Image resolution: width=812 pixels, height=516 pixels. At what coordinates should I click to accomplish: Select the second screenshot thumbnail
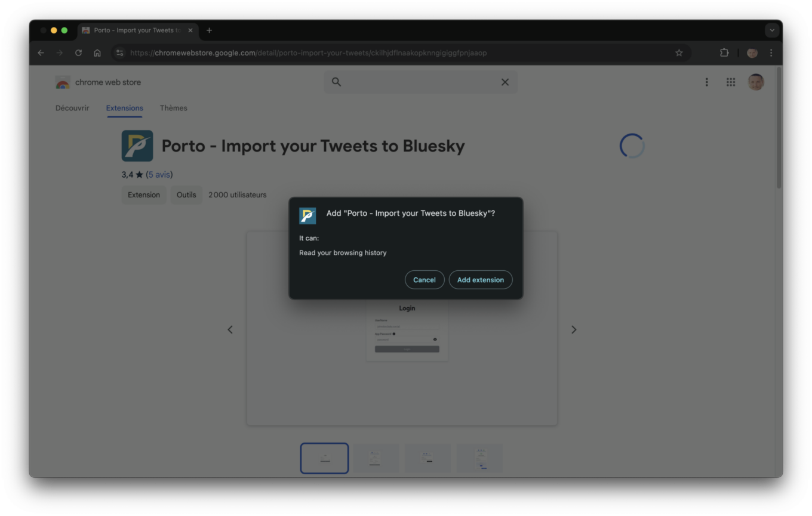(x=376, y=458)
